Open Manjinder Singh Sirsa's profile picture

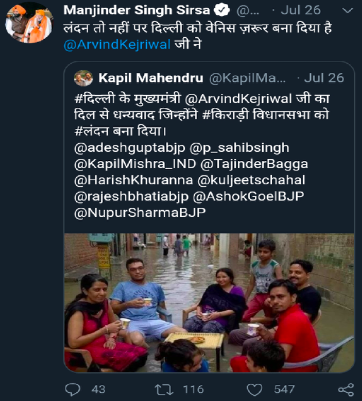[x=29, y=24]
